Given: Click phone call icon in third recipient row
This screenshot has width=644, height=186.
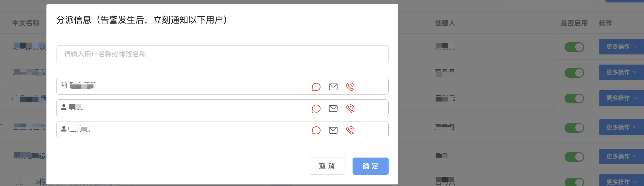Looking at the screenshot, I should pyautogui.click(x=350, y=130).
